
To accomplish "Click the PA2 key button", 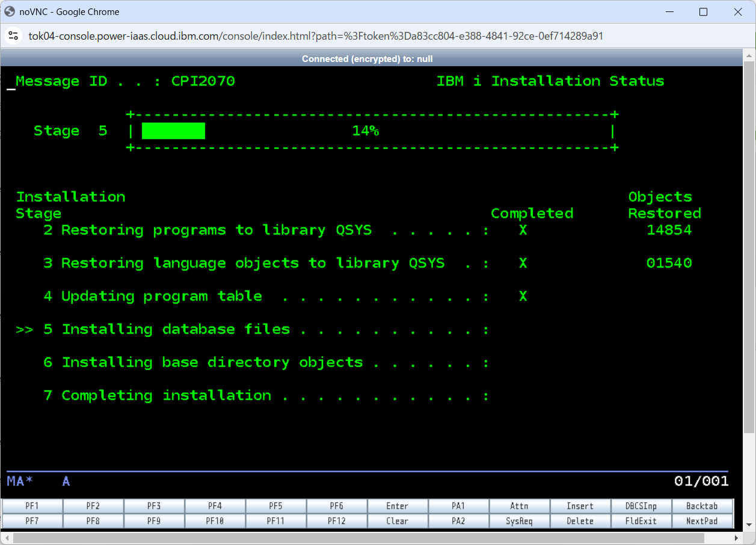I will coord(458,521).
